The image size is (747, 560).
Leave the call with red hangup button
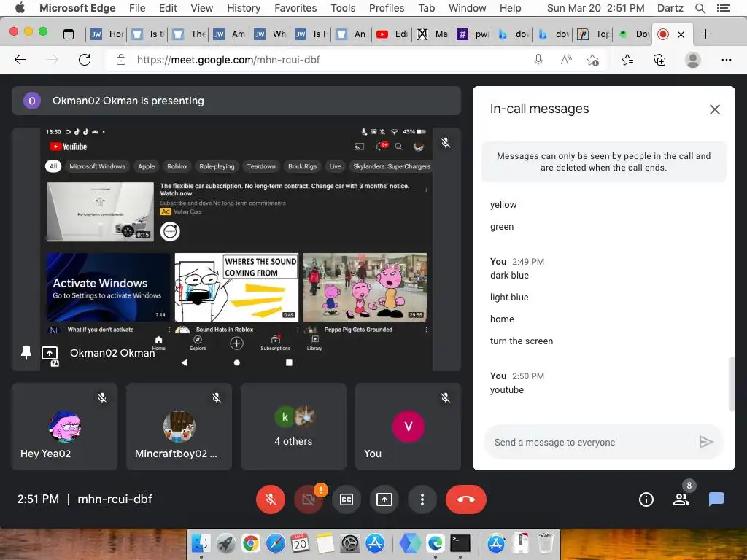tap(466, 499)
